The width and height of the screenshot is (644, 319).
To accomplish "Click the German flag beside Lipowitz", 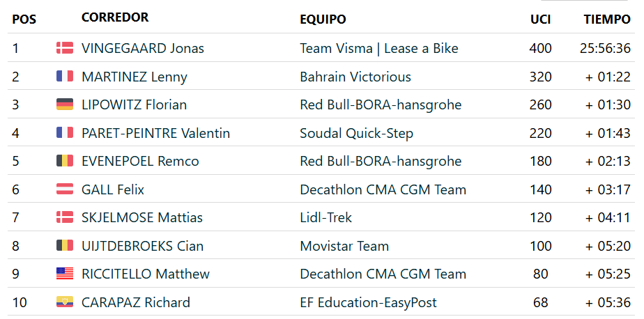I will click(65, 104).
